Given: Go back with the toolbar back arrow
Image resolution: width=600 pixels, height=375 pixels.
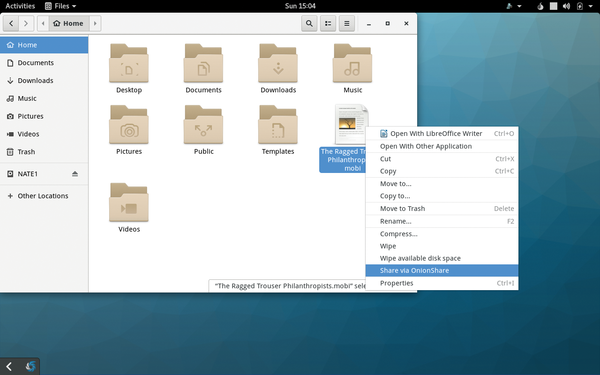Looking at the screenshot, I should 11,23.
